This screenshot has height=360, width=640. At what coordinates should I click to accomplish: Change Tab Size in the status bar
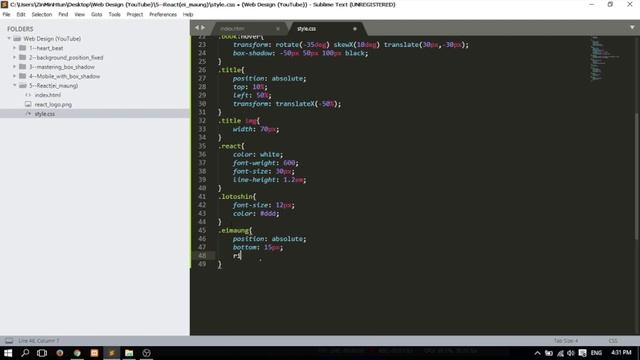pyautogui.click(x=566, y=341)
